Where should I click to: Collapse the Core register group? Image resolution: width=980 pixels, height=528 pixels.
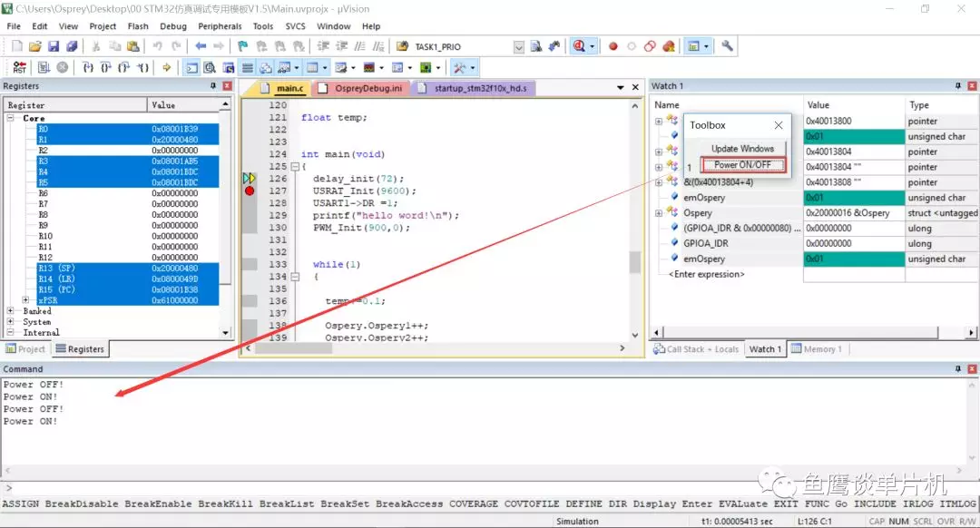(11, 118)
